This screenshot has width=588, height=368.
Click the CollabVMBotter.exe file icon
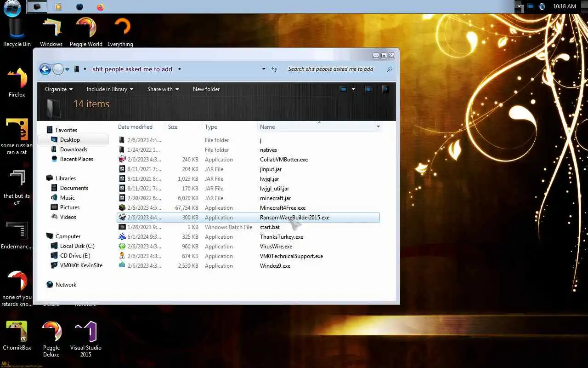tap(122, 160)
